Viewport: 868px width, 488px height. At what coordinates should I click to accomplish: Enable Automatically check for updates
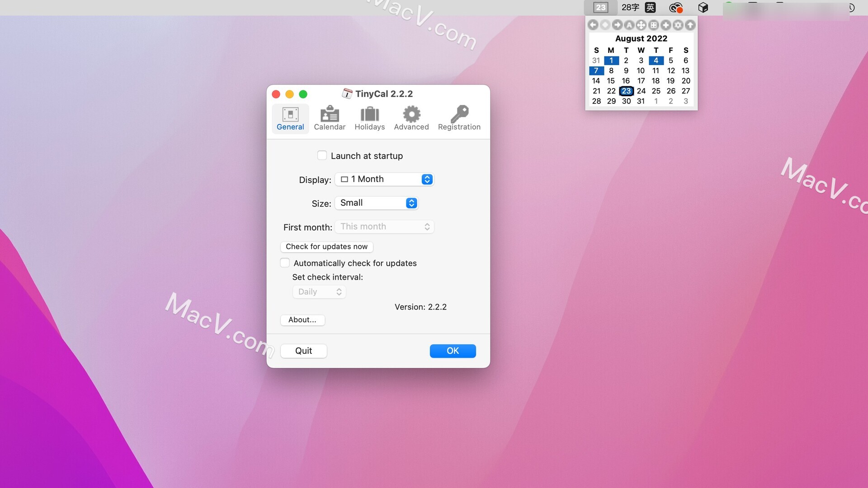coord(285,263)
